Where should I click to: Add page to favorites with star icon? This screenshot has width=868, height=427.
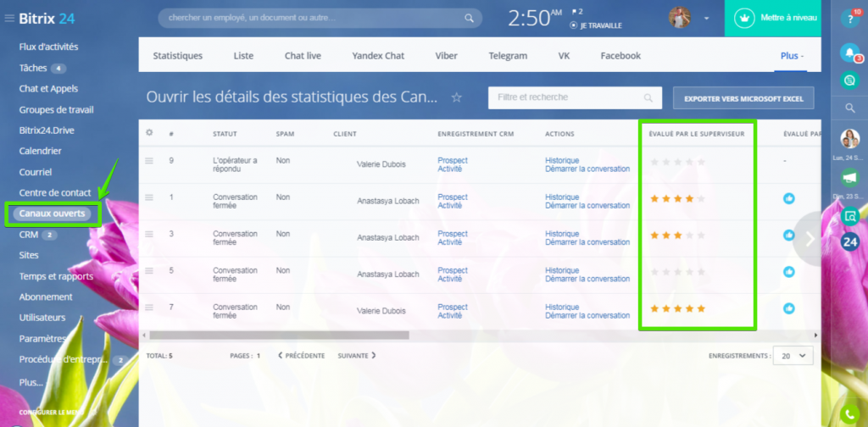pos(456,98)
